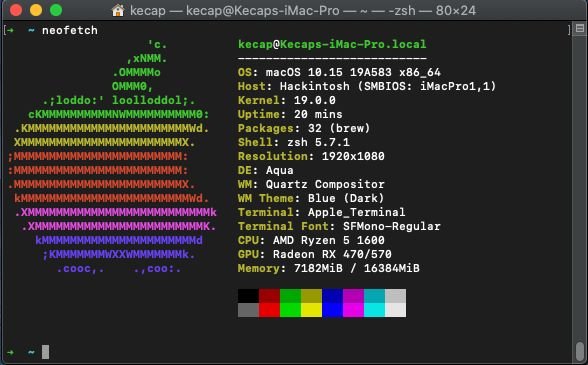The image size is (588, 365).
Task: Click the bright cyan color block
Action: coord(374,310)
